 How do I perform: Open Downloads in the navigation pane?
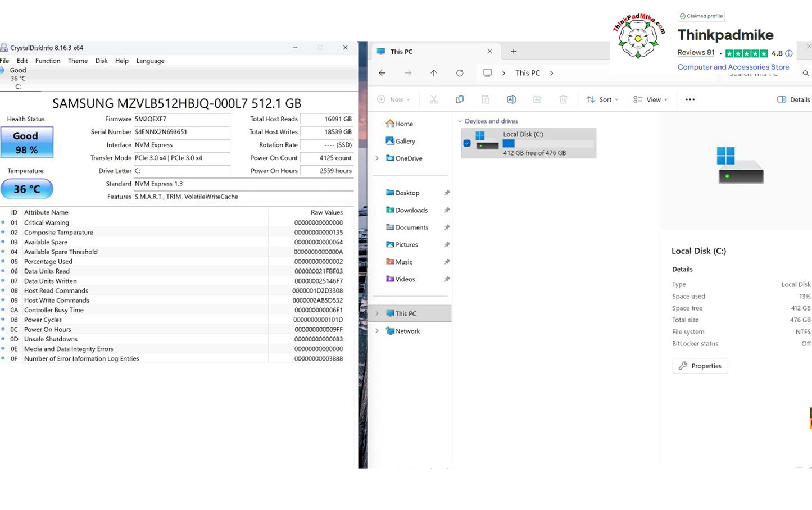[x=407, y=210]
